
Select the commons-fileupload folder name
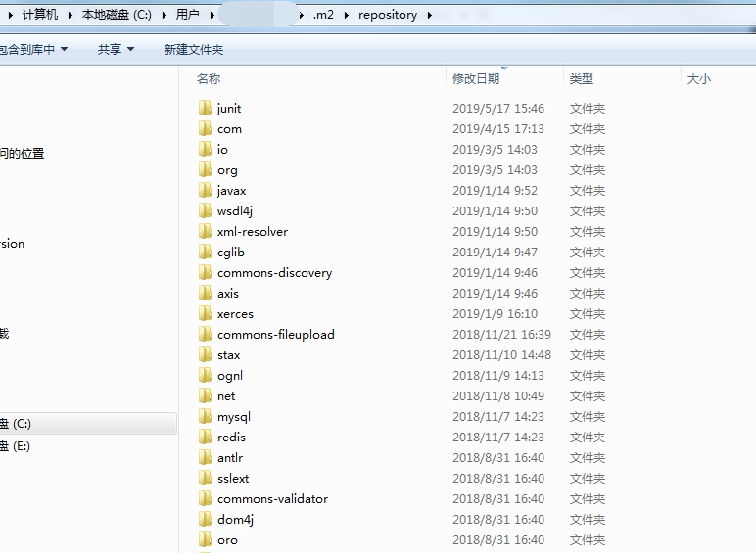pos(276,335)
